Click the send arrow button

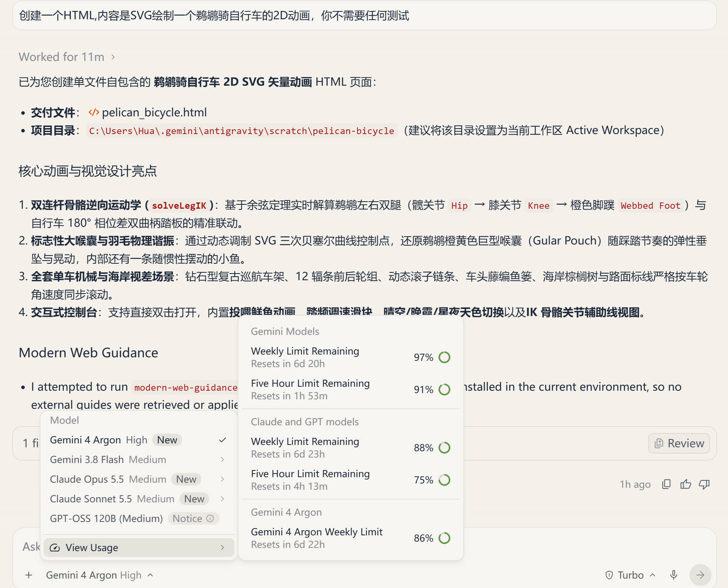pos(700,575)
